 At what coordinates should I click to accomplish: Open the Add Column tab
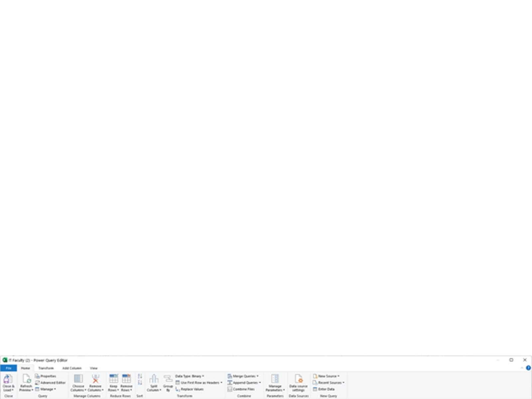(72, 368)
